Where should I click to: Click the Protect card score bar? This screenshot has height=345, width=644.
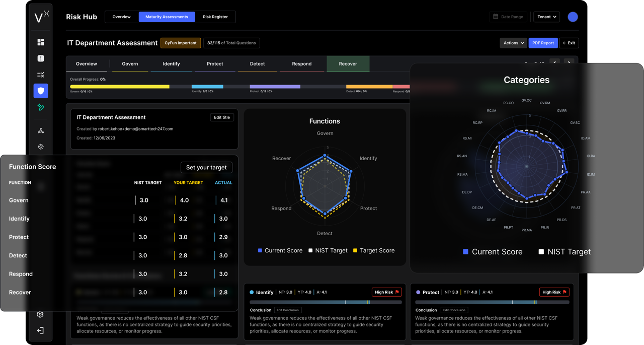pyautogui.click(x=492, y=302)
